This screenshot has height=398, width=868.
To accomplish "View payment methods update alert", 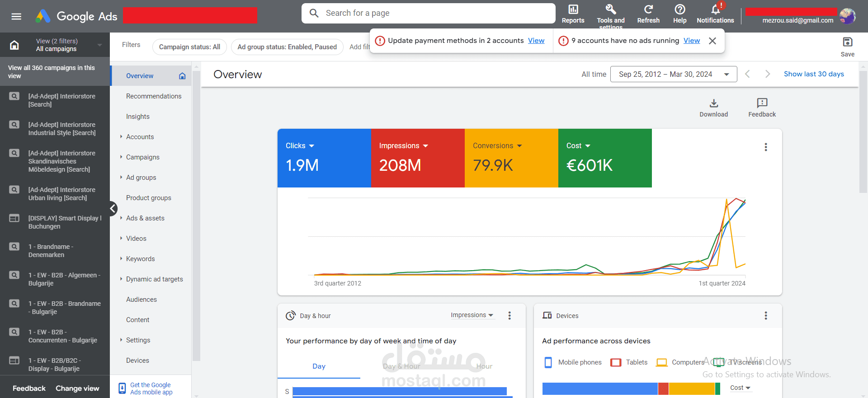I will [536, 41].
